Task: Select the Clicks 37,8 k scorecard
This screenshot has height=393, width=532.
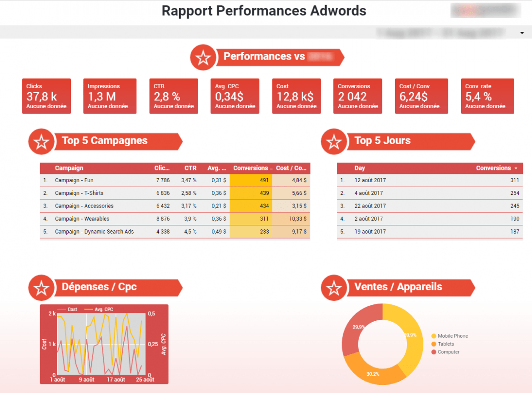Action: [46, 96]
